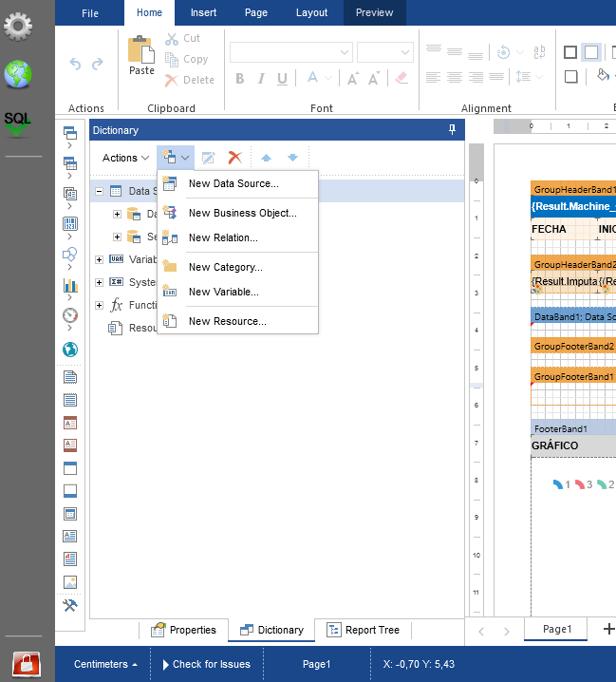
Task: Click the SQL download icon
Action: [x=17, y=124]
